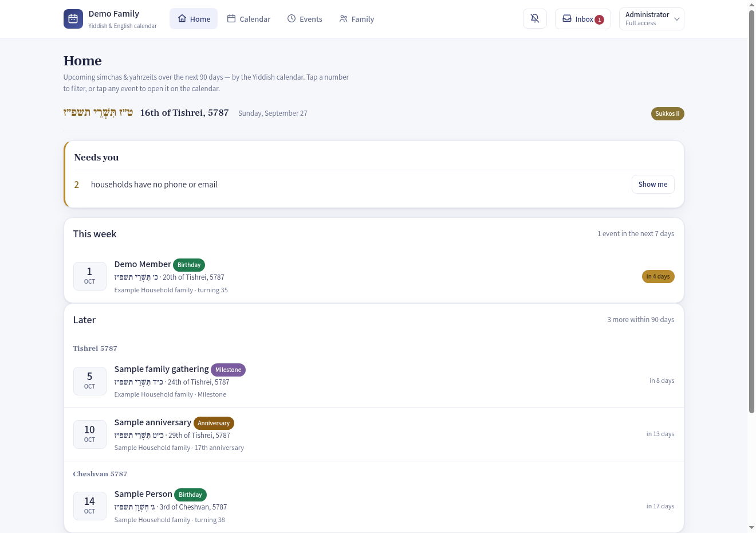
Task: Click the 'Cheshvan 5787' month heading
Action: tap(100, 474)
